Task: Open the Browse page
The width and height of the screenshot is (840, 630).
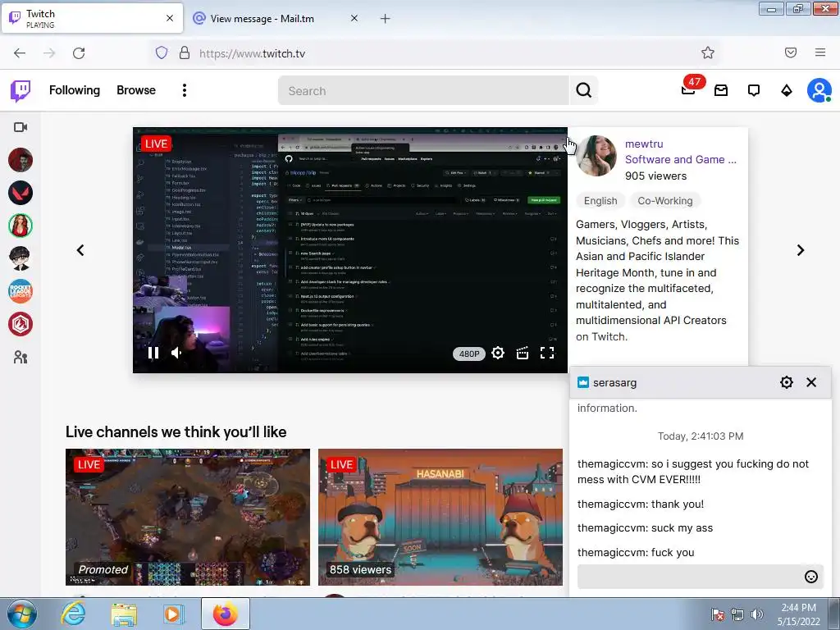Action: [x=136, y=90]
